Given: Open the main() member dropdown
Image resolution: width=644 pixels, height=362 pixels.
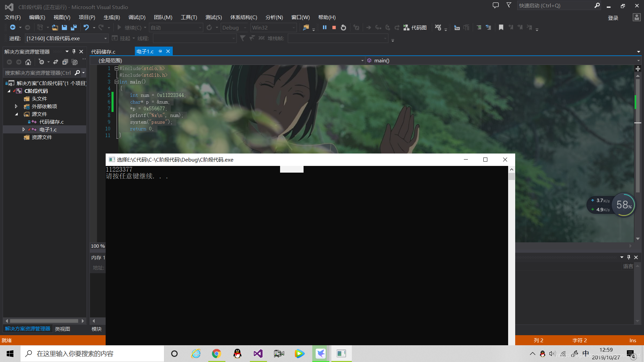Looking at the screenshot, I should 503,61.
